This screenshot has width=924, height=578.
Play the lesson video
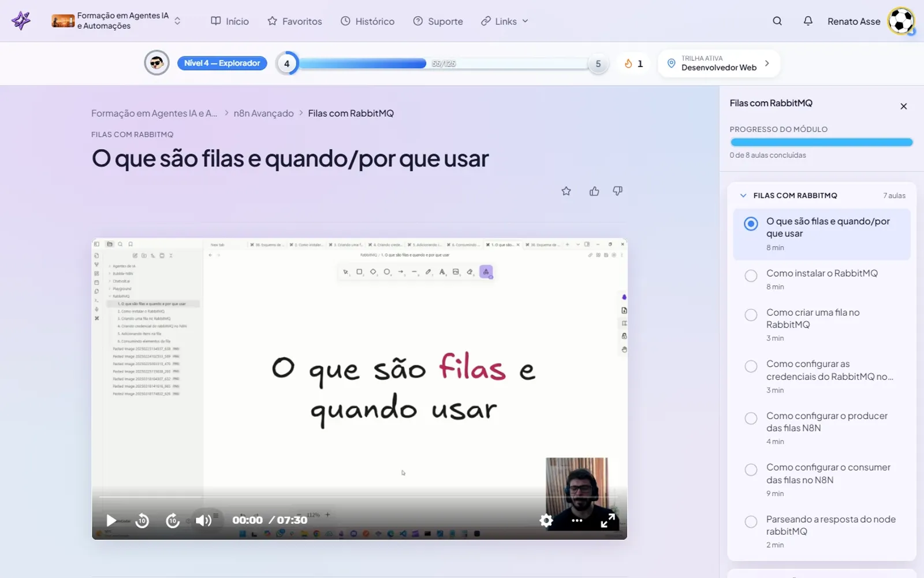click(x=111, y=520)
